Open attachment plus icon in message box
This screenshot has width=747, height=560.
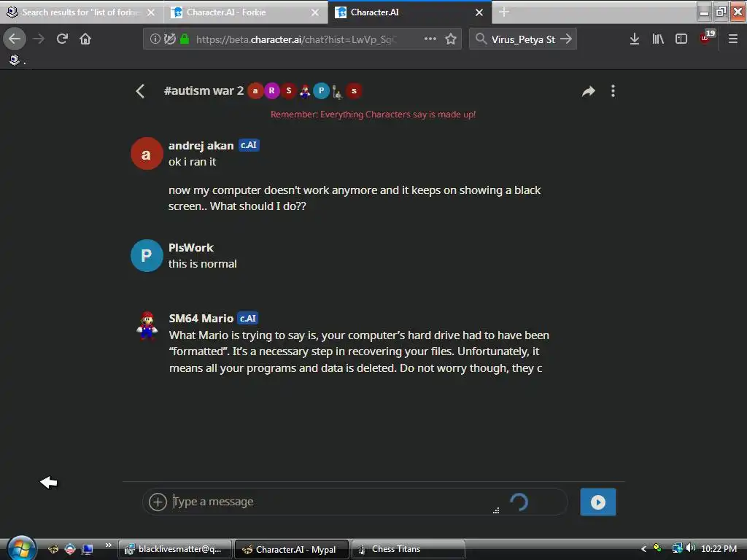click(x=158, y=502)
